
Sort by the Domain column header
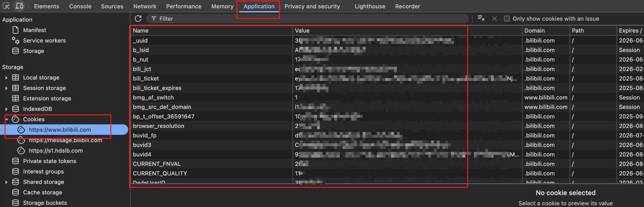tap(546, 30)
